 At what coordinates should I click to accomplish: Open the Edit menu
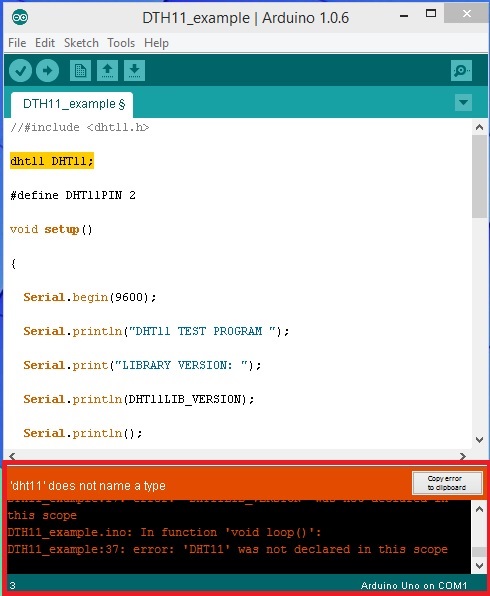(x=45, y=43)
